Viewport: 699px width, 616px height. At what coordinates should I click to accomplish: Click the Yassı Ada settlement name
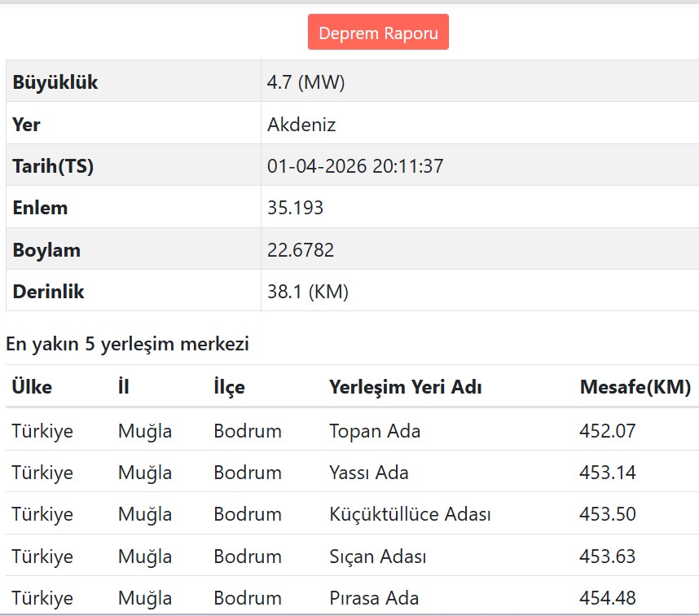(x=369, y=473)
